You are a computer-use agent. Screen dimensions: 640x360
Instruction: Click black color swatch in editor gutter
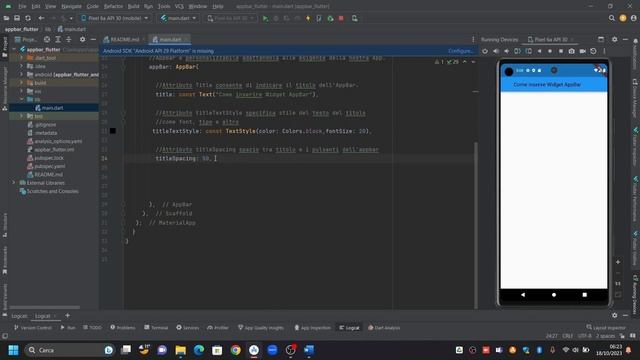click(113, 131)
